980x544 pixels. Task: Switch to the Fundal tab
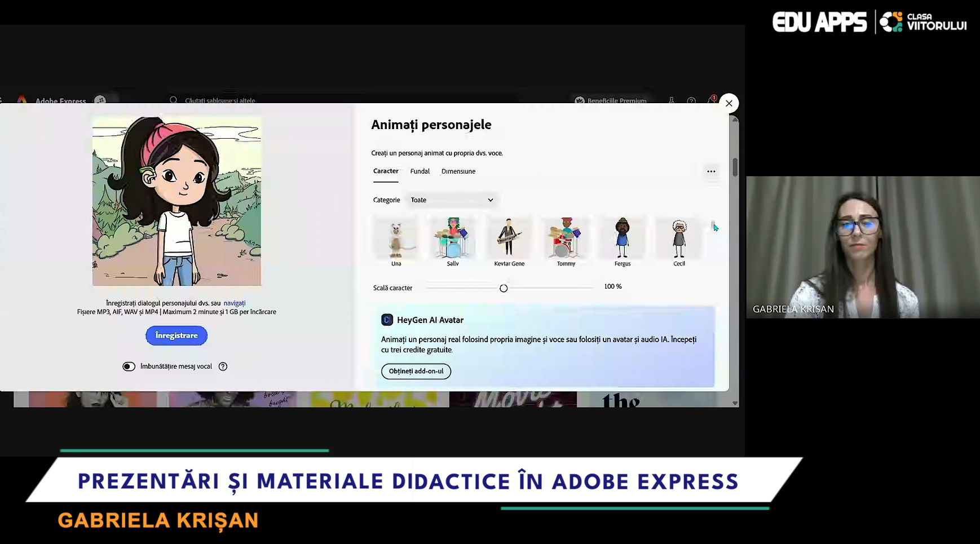click(420, 171)
